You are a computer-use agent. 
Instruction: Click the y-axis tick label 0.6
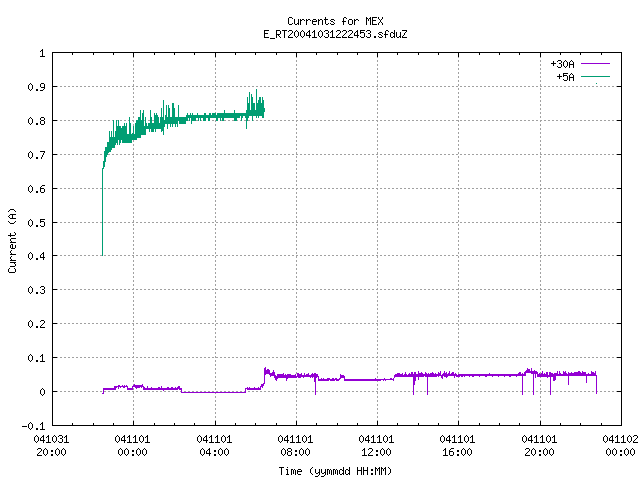pyautogui.click(x=36, y=189)
